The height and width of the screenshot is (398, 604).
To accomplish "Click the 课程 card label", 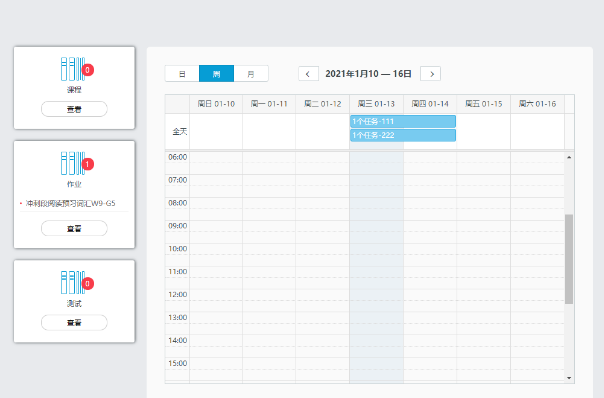I will click(x=74, y=90).
